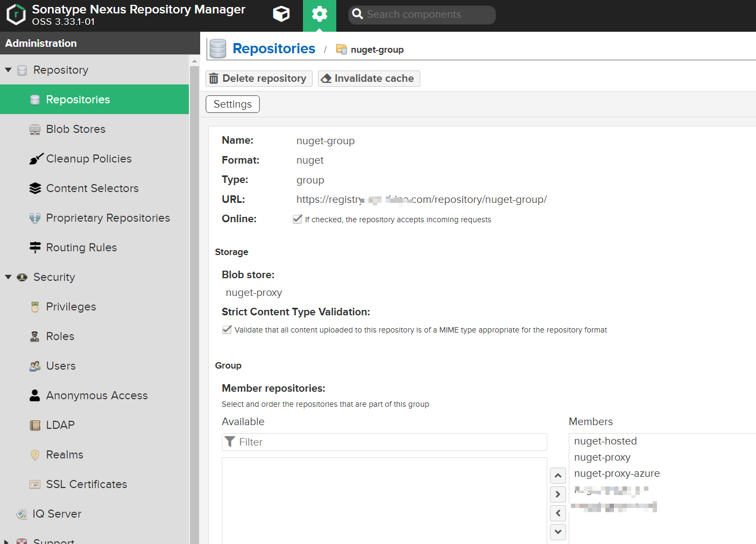Click the Privileges medal icon
The image size is (756, 544).
pos(35,307)
